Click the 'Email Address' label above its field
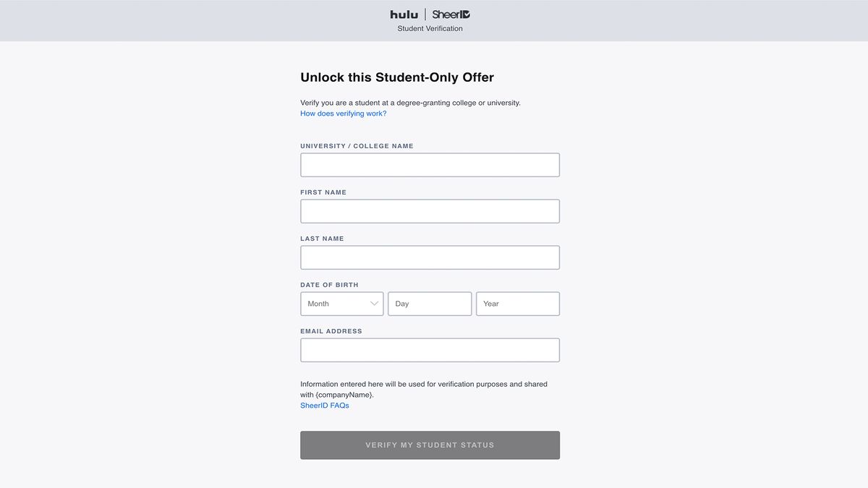Screen dimensions: 868x488 point(331,330)
